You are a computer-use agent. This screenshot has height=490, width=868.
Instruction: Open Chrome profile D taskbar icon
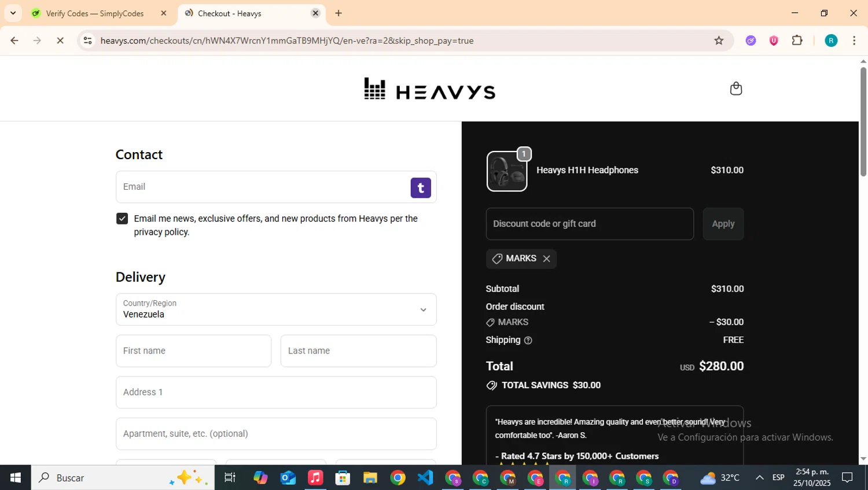click(671, 478)
